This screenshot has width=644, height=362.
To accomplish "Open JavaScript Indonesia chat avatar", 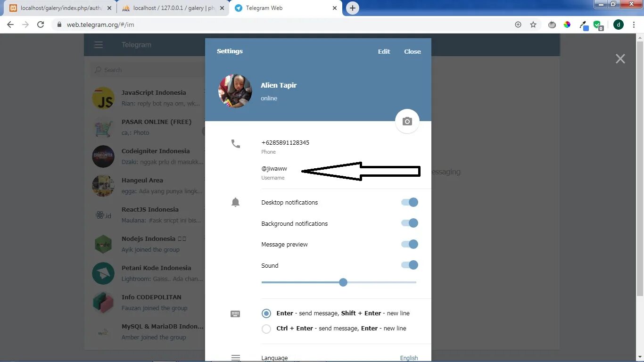I will tap(103, 98).
